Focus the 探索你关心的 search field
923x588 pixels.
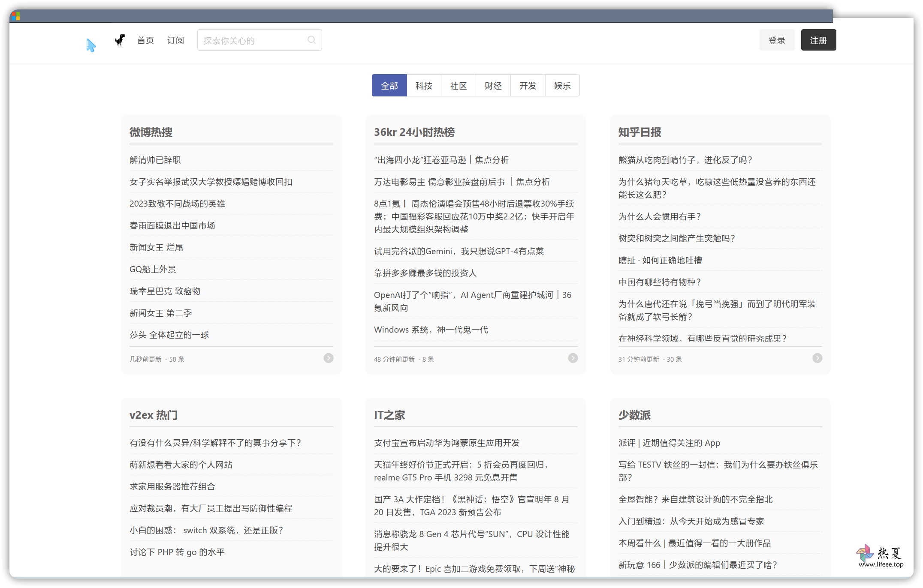coord(259,40)
